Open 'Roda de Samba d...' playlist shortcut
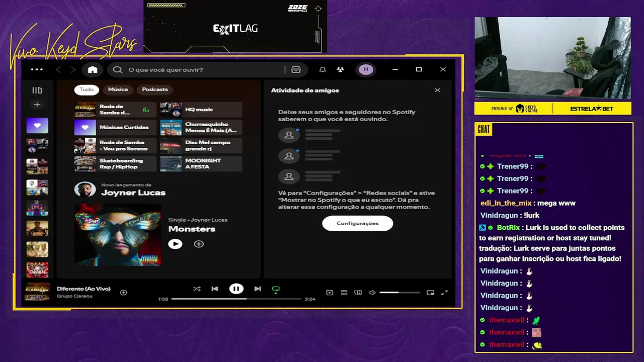 click(x=115, y=110)
